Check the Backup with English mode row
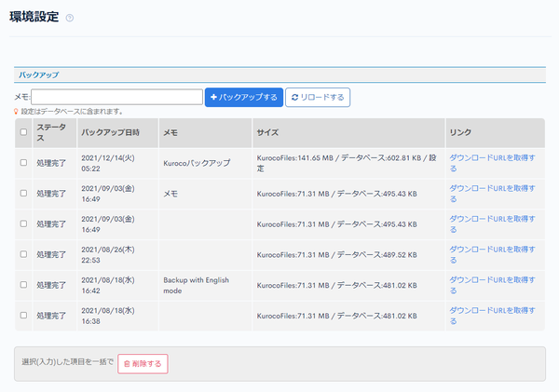 [23, 285]
